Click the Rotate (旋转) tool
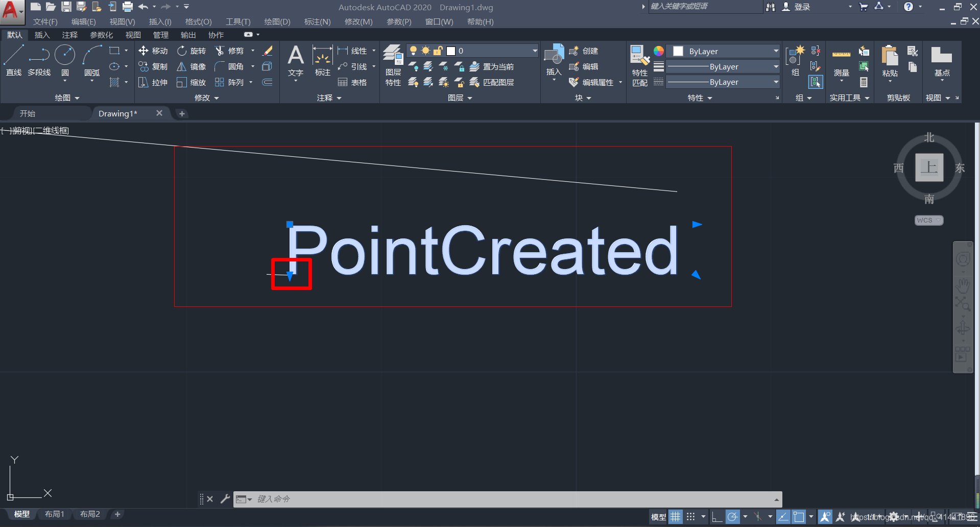Screen dimensions: 980x527 [192, 51]
